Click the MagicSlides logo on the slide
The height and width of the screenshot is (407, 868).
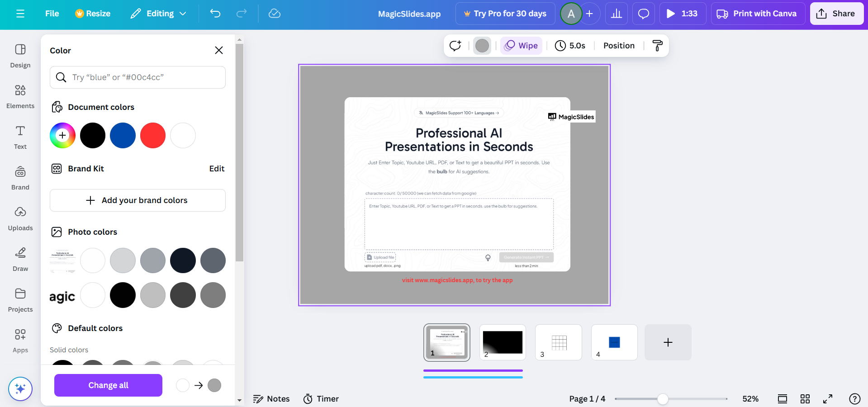point(571,117)
